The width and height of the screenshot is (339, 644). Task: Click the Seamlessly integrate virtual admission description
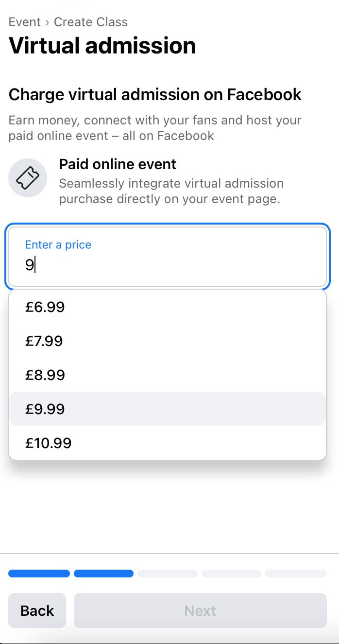tap(171, 191)
